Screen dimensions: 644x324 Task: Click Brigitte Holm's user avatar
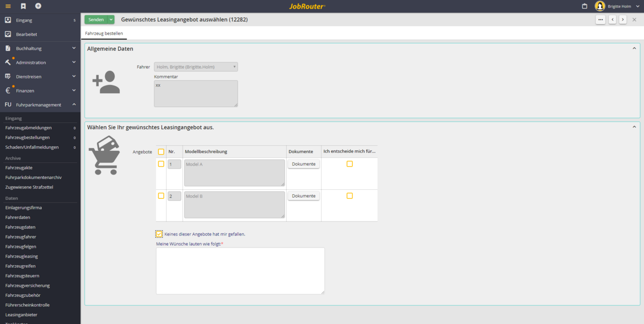(x=600, y=6)
